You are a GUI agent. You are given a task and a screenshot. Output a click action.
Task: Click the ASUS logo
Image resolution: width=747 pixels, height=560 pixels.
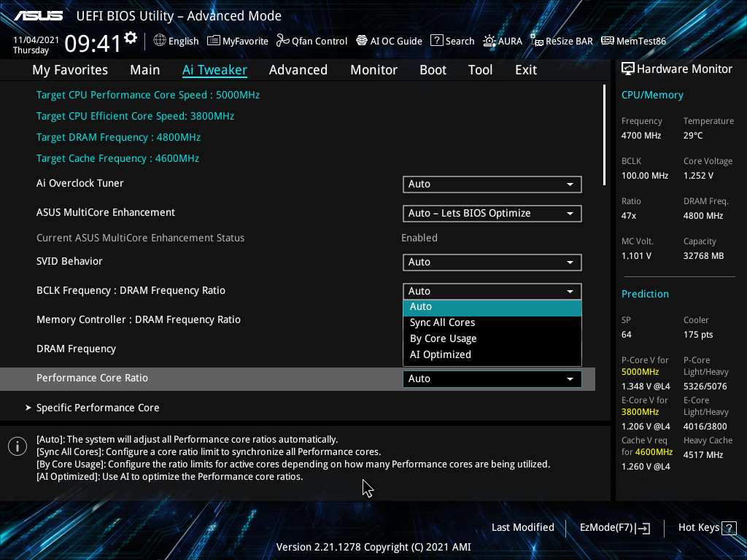(38, 16)
